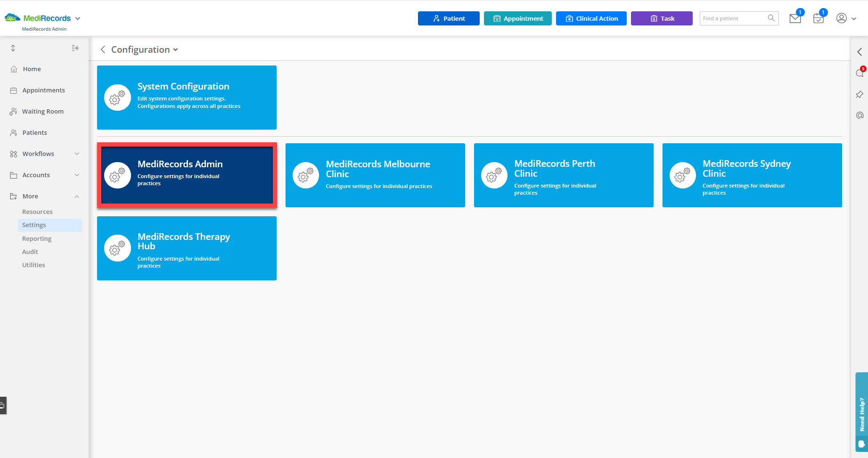Click the System Configuration gears icon
Image resolution: width=868 pixels, height=458 pixels.
tap(117, 98)
